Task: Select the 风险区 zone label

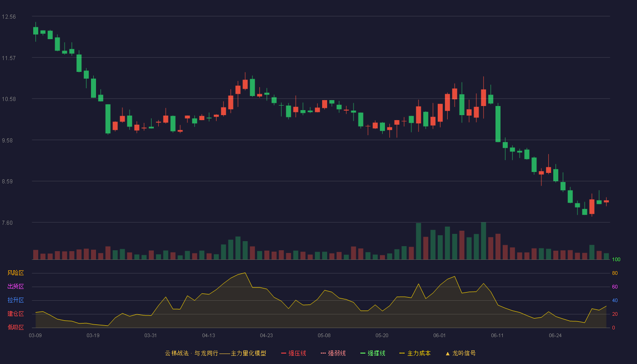Action: [16, 273]
